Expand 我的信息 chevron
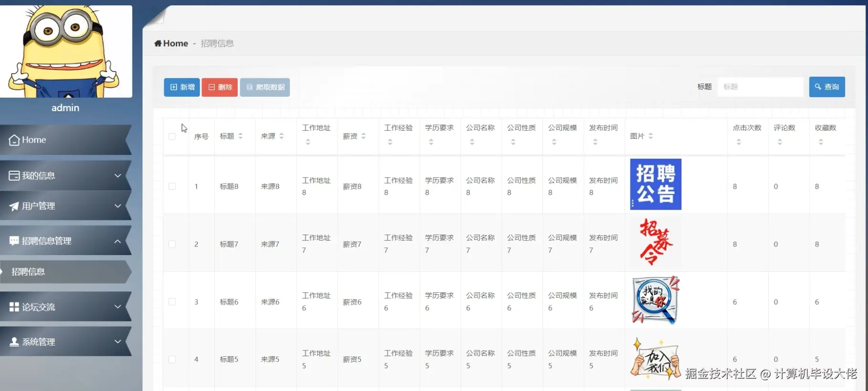 coord(117,175)
